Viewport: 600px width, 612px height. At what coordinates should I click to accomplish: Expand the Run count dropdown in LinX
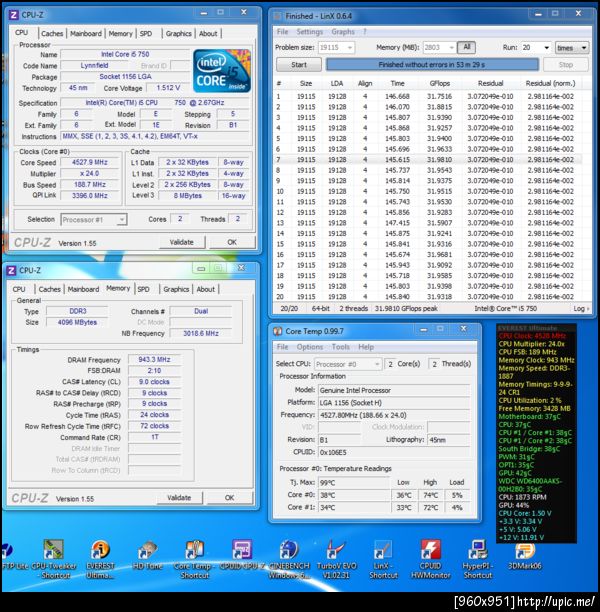coord(547,48)
